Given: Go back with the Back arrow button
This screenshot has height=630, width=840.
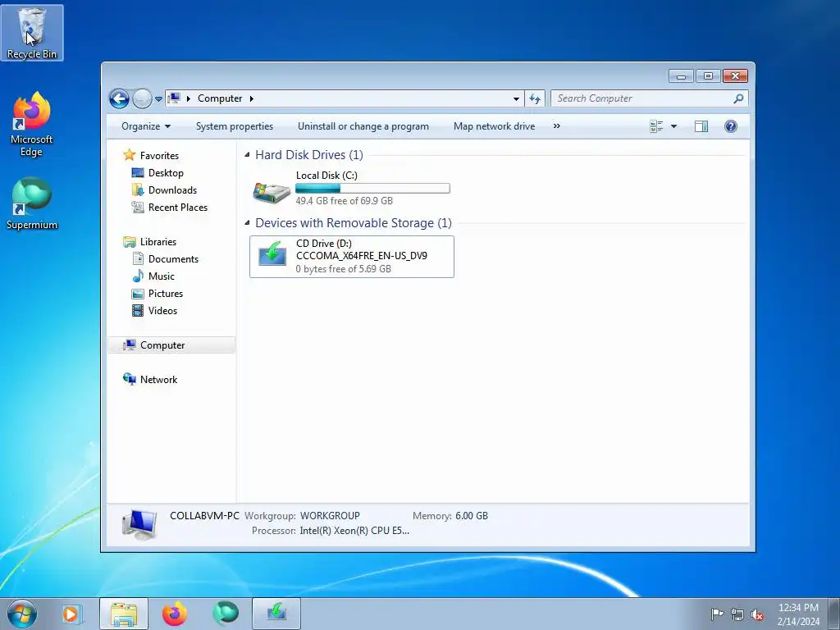Looking at the screenshot, I should [119, 98].
